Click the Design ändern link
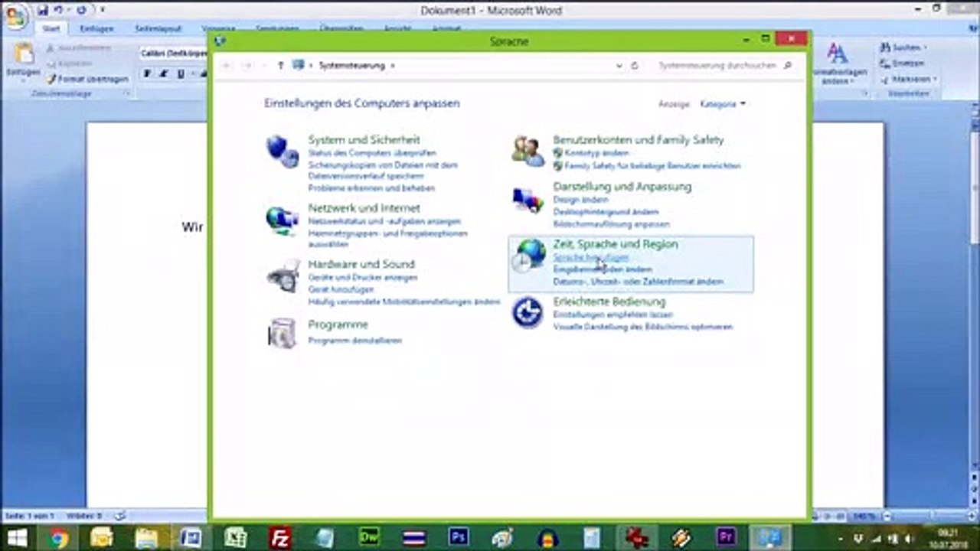The image size is (980, 551). pyautogui.click(x=580, y=200)
